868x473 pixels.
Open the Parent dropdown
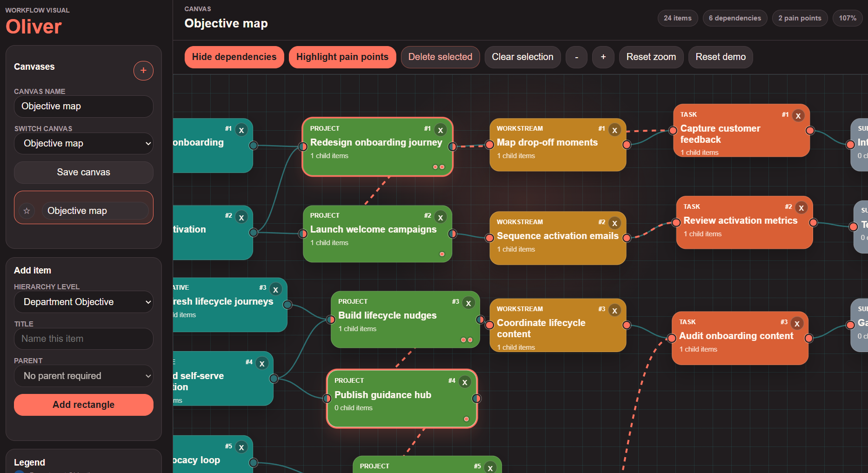pos(84,376)
